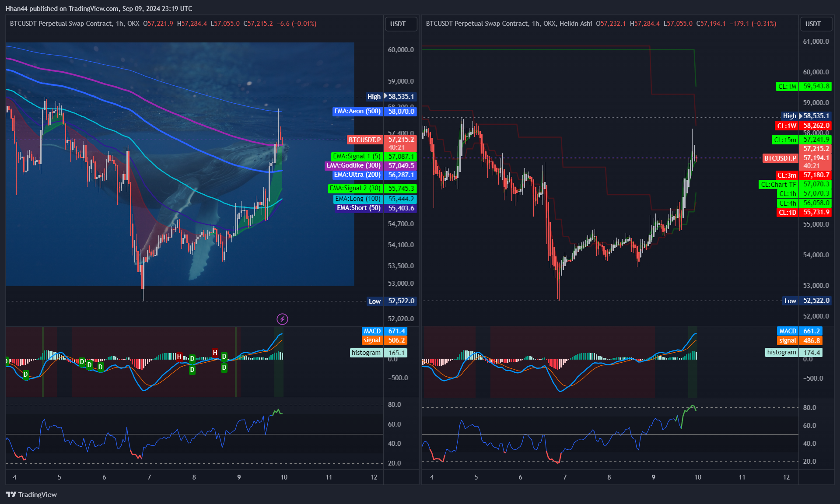Click date 5 on right chart time axis
The height and width of the screenshot is (504, 840).
476,477
